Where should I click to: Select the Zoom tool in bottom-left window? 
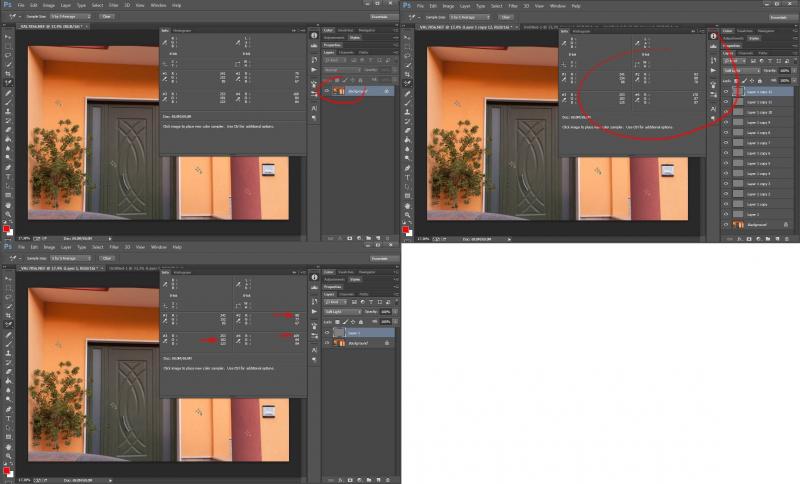coord(8,455)
